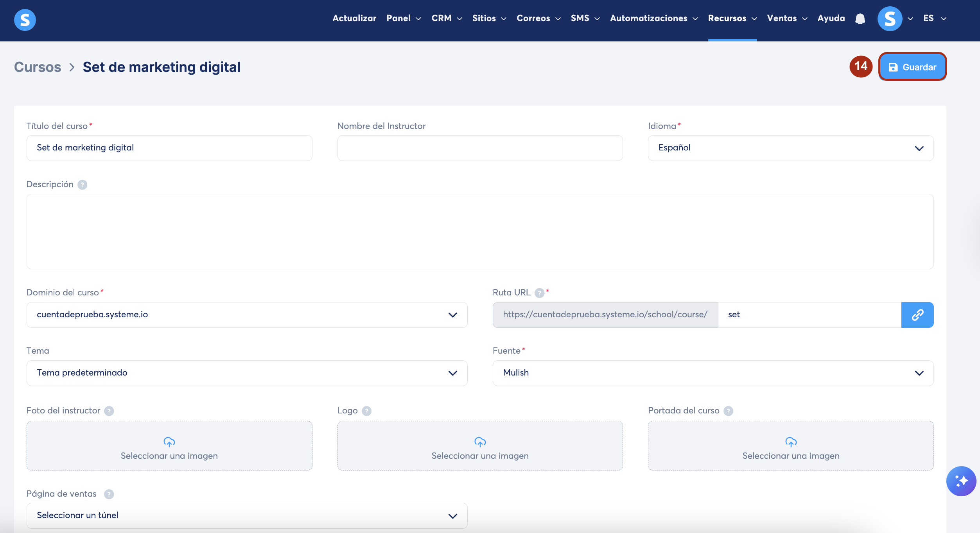Open the notifications bell
The width and height of the screenshot is (980, 533).
pyautogui.click(x=860, y=19)
